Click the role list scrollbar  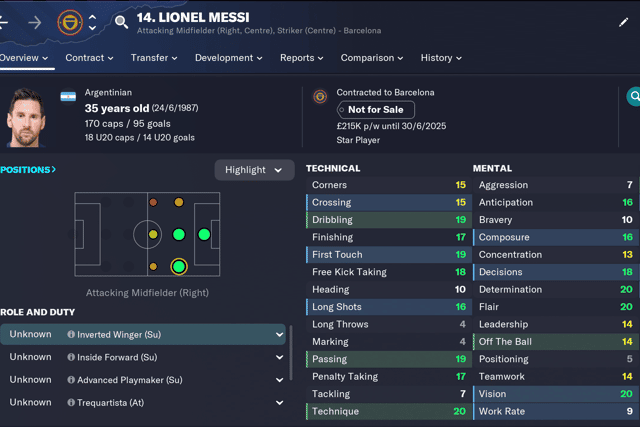(x=291, y=353)
